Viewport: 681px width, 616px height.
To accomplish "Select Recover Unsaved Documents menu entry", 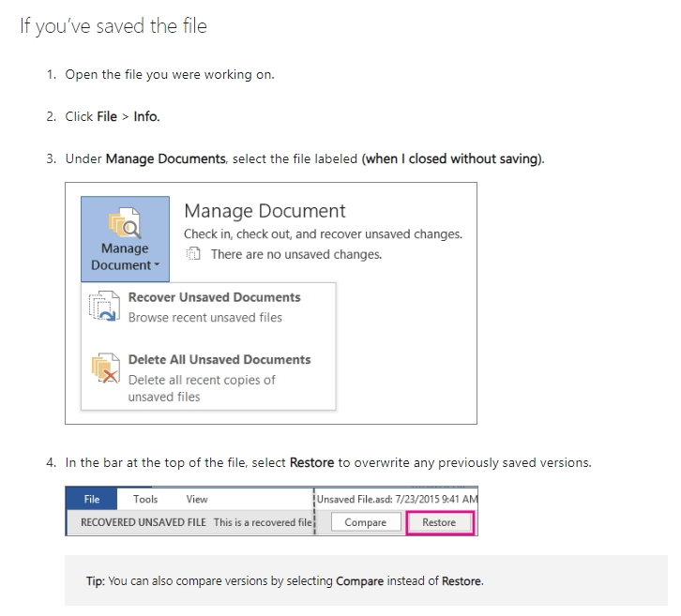I will pos(208,307).
